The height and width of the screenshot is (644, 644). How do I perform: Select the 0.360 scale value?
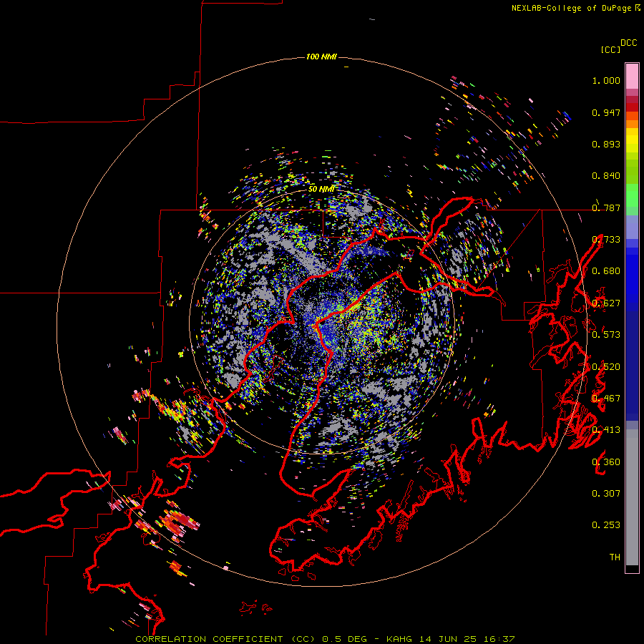(x=606, y=462)
